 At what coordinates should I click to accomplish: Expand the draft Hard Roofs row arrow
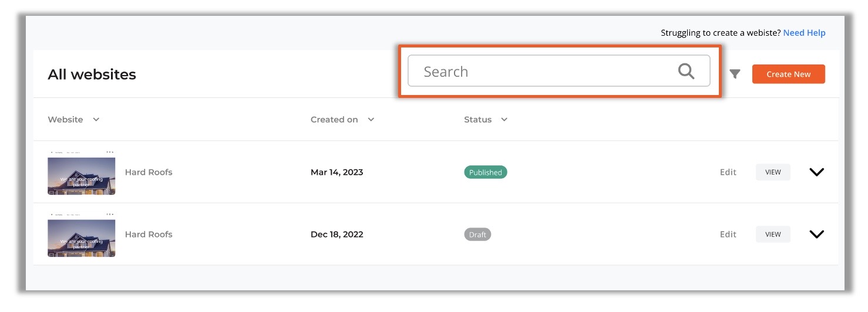[x=816, y=234]
